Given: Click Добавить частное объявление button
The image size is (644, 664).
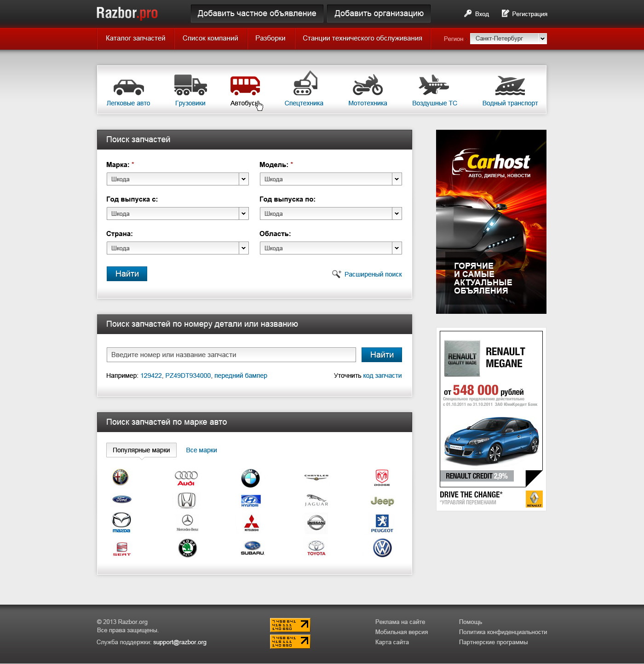Looking at the screenshot, I should (x=257, y=14).
